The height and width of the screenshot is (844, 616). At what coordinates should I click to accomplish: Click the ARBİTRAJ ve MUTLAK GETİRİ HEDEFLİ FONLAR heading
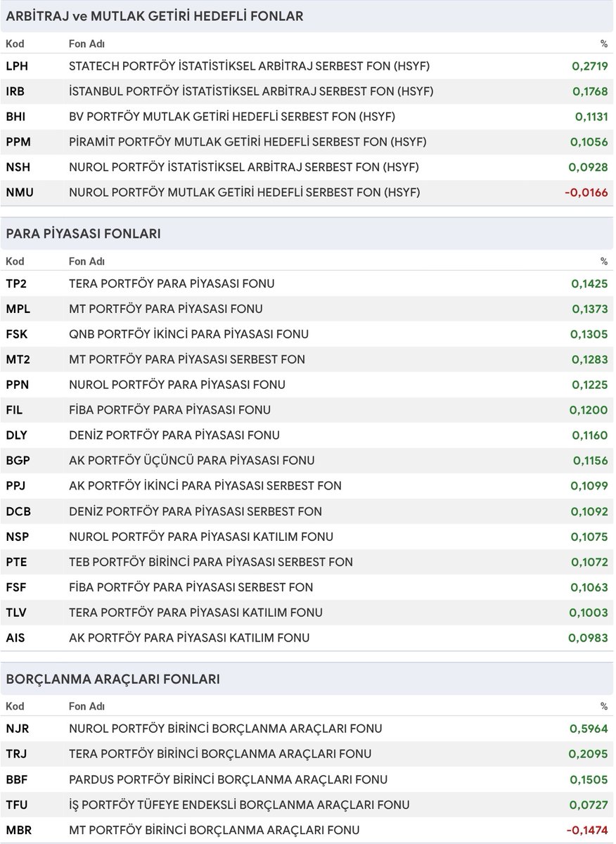coord(155,16)
